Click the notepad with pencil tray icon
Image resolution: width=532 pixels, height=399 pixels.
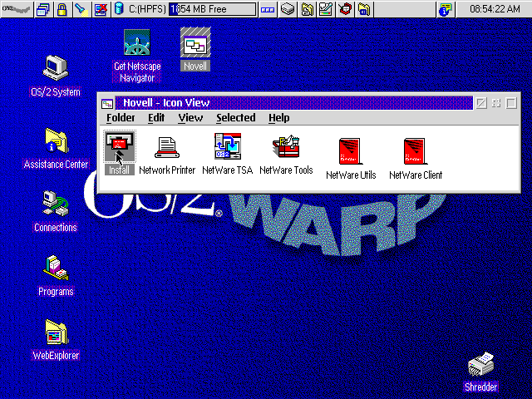click(x=326, y=9)
